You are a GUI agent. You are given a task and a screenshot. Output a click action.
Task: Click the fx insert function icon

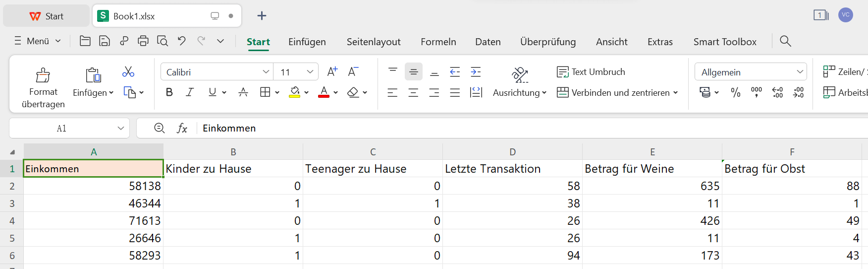[182, 129]
